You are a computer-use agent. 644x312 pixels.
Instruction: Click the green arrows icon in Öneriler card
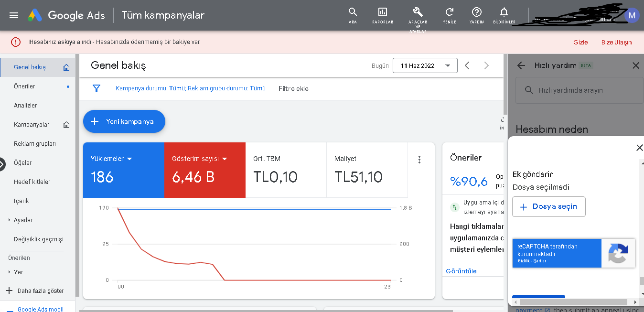(455, 207)
